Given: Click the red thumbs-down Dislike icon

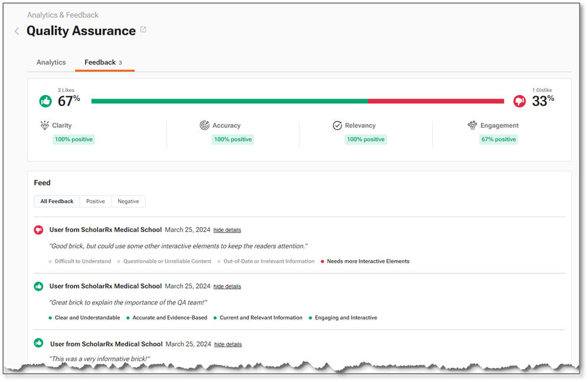Looking at the screenshot, I should (x=519, y=101).
